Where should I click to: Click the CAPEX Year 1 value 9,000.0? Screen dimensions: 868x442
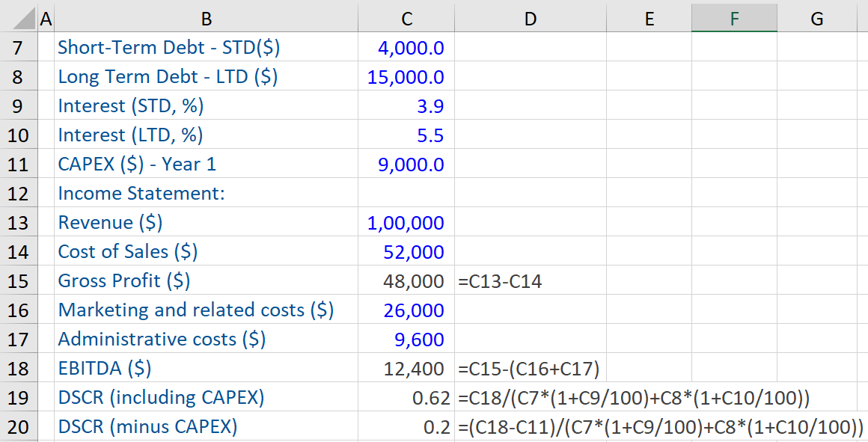(411, 165)
